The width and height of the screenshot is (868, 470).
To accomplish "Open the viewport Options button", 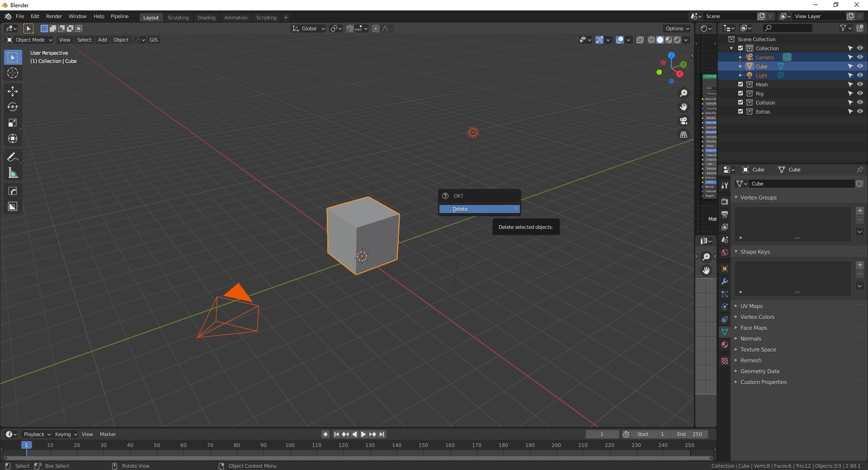I will [677, 28].
